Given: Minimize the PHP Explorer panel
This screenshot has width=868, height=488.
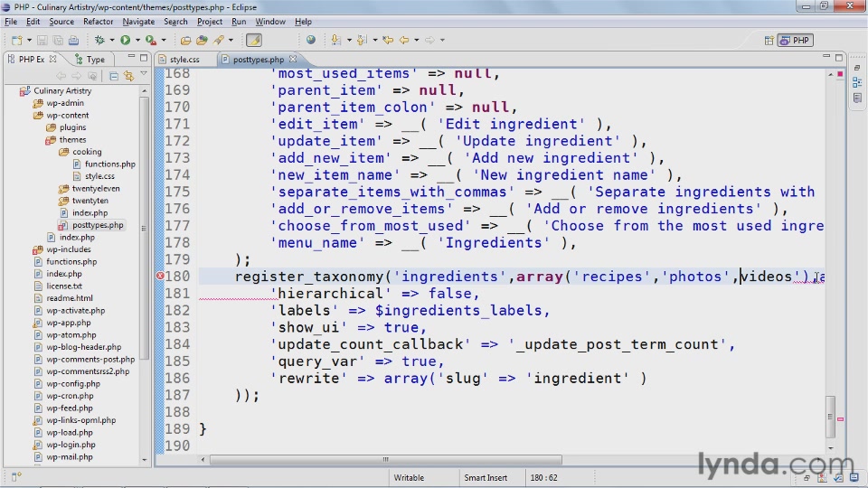Looking at the screenshot, I should click(131, 57).
